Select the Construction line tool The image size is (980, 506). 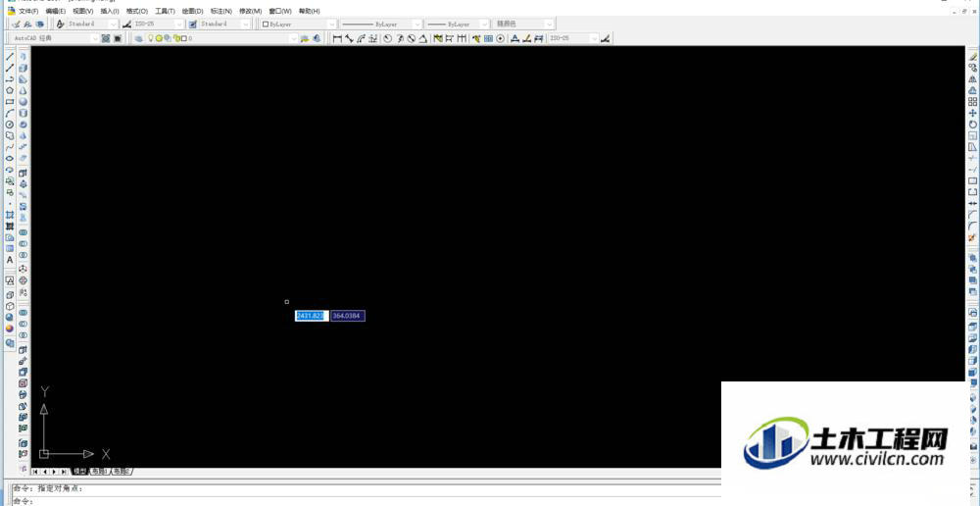click(10, 68)
